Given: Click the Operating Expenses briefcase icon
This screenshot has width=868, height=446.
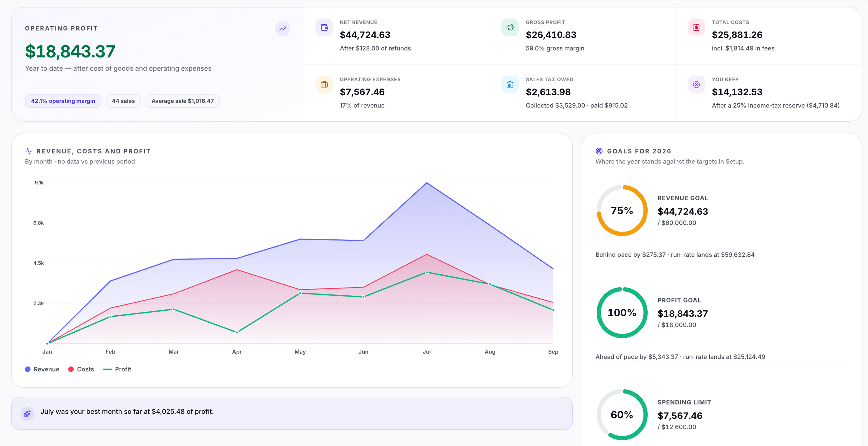Looking at the screenshot, I should pyautogui.click(x=324, y=84).
